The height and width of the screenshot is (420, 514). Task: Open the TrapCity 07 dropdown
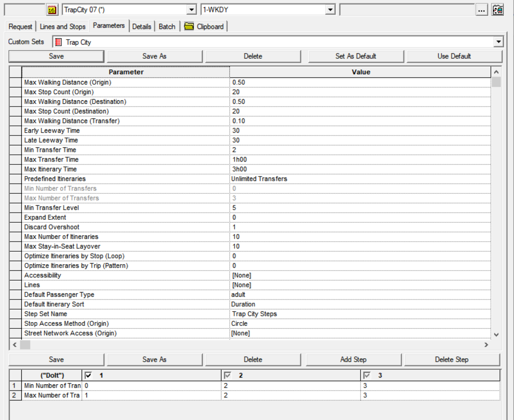click(192, 9)
